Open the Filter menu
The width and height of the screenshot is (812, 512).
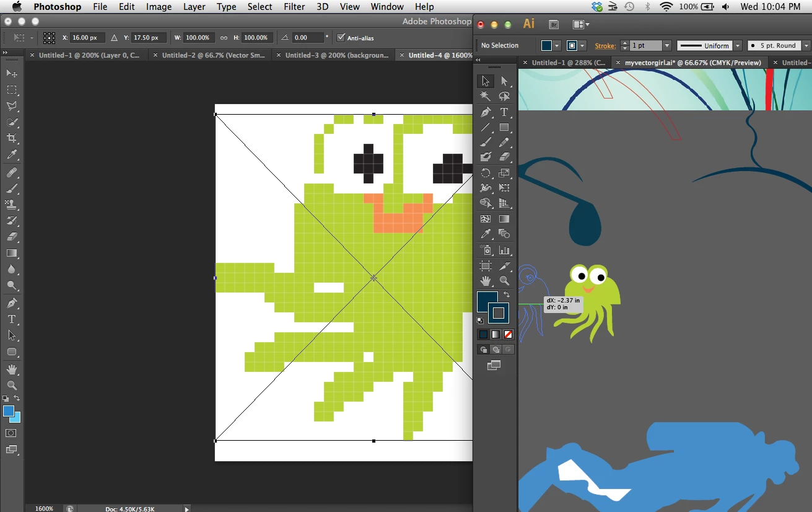pyautogui.click(x=294, y=7)
